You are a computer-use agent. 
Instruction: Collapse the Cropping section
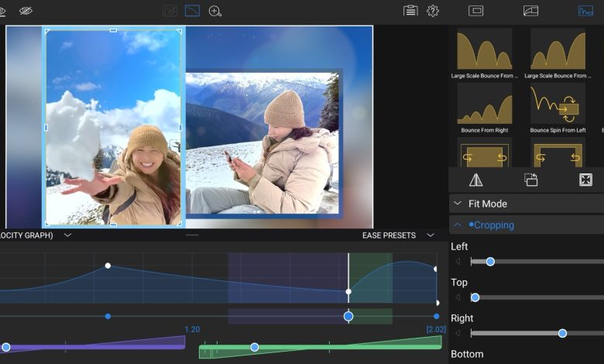click(527, 225)
